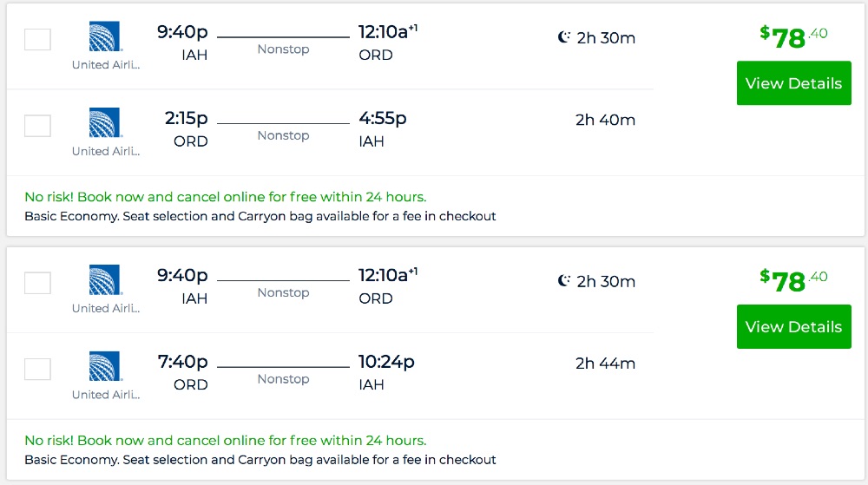The image size is (868, 485).
Task: Check the box for the 2:15p ORD flight
Action: pyautogui.click(x=37, y=126)
